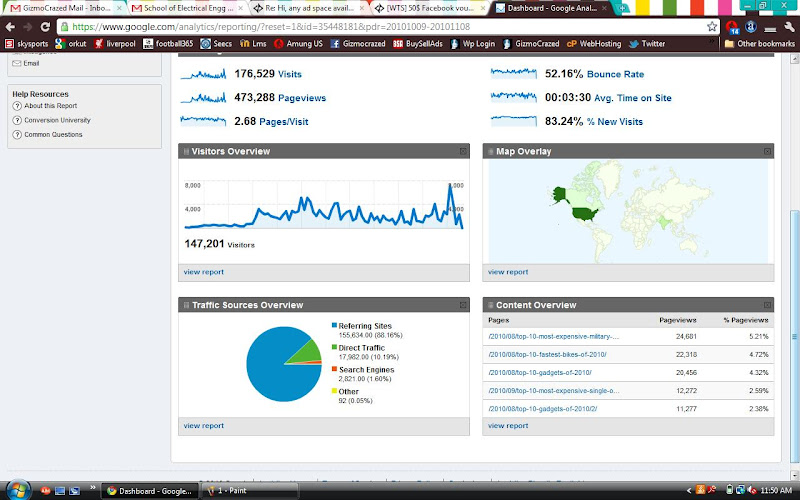Click the Windows Start orb
This screenshot has width=800, height=500.
tap(18, 490)
